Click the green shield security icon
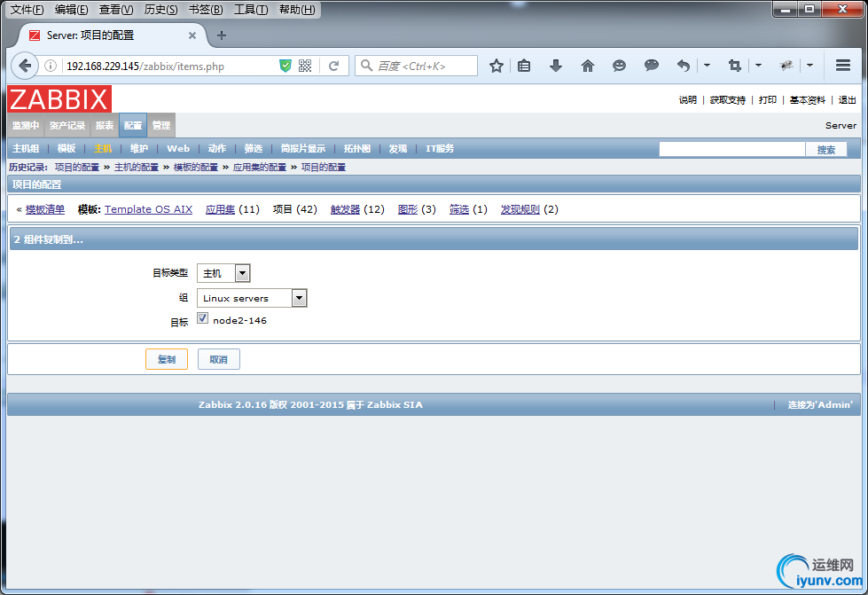This screenshot has width=868, height=595. 285,66
